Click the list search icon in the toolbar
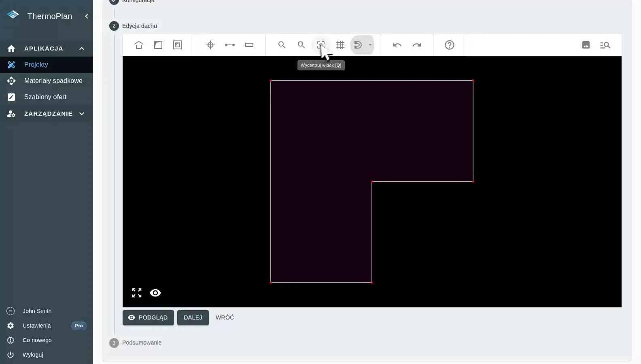The width and height of the screenshot is (641, 364). tap(605, 45)
